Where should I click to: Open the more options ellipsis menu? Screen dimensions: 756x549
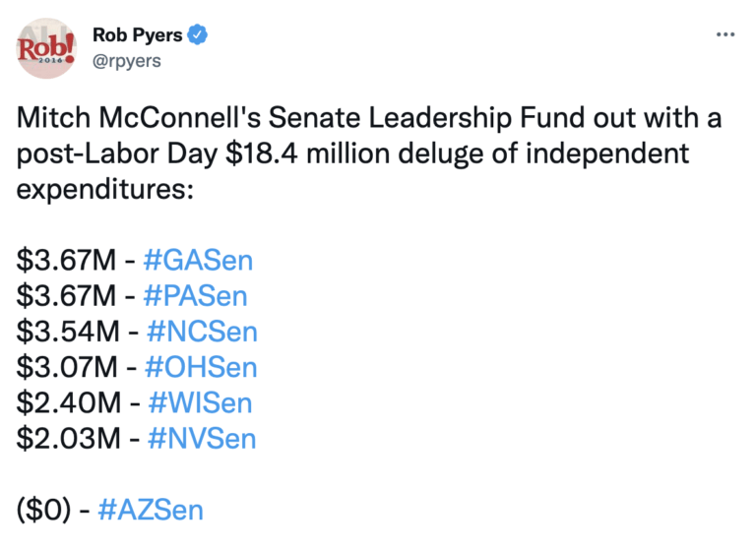(x=725, y=34)
